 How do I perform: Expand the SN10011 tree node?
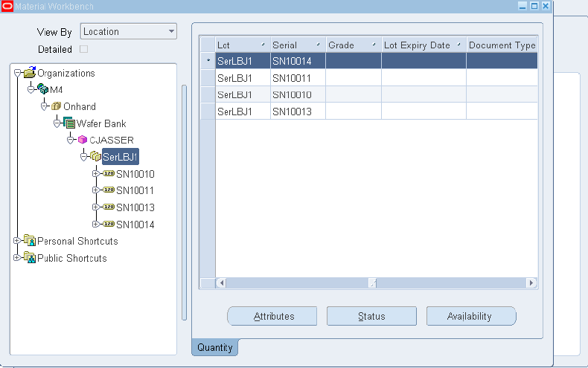[x=95, y=190]
